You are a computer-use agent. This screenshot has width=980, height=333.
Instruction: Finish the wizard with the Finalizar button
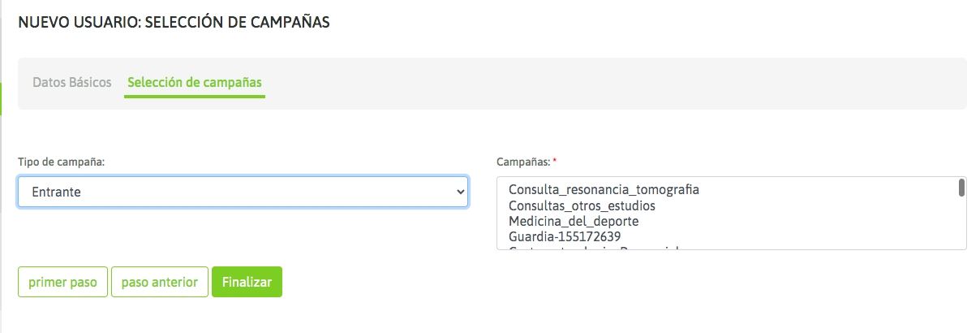[x=247, y=282]
